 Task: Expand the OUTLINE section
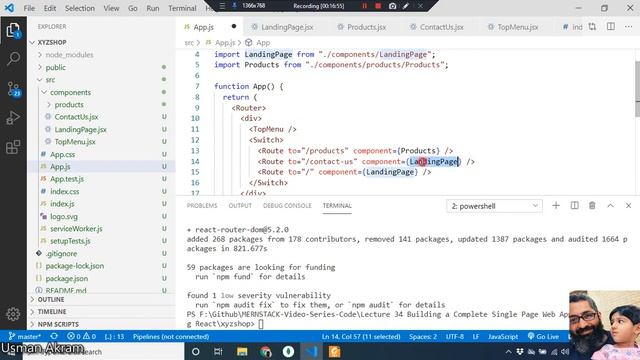point(101,300)
